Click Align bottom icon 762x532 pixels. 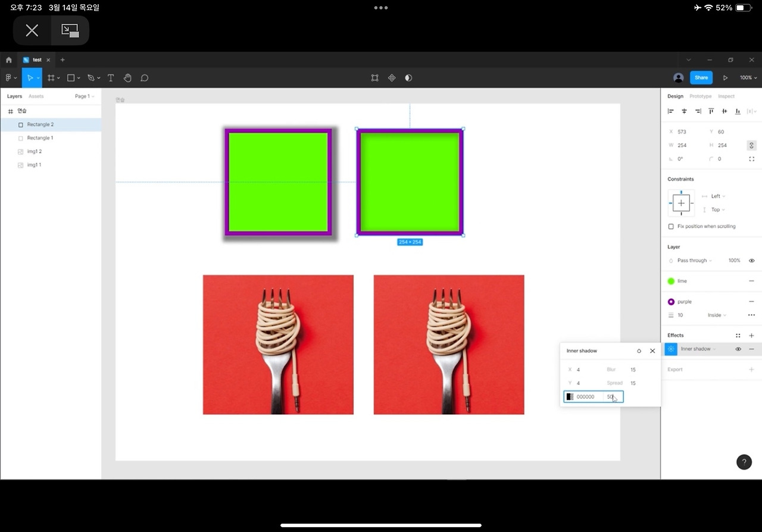click(x=738, y=111)
